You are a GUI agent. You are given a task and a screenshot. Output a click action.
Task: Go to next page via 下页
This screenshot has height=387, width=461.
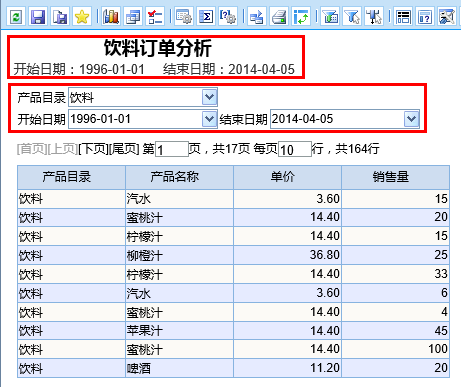93,149
